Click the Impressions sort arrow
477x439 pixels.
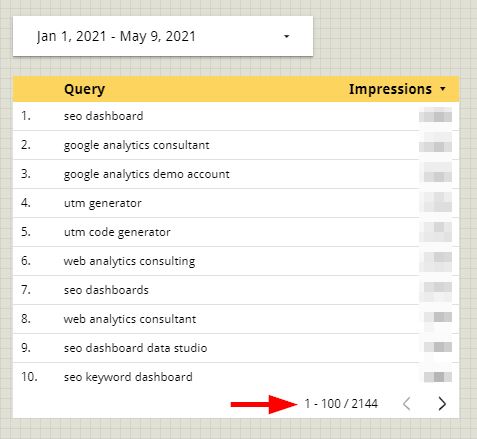[443, 89]
